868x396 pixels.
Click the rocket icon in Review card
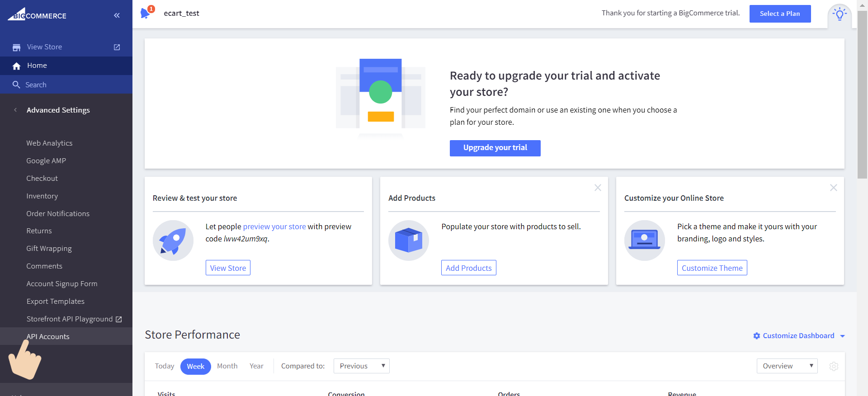(x=173, y=240)
